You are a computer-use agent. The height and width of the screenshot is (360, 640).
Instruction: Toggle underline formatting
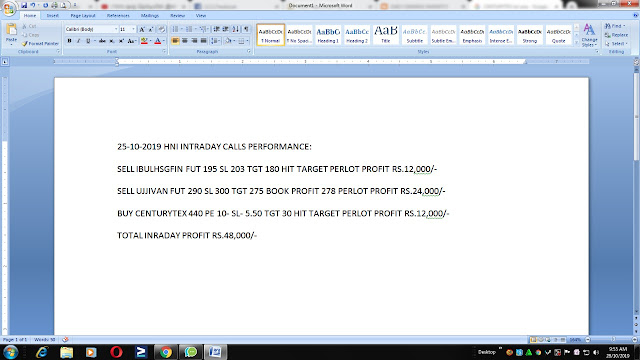point(88,41)
